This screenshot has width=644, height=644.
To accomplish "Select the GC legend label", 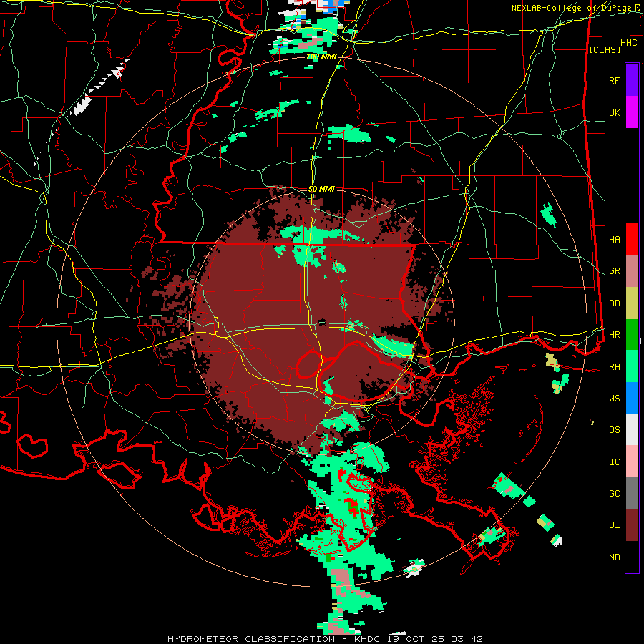I will click(x=614, y=494).
